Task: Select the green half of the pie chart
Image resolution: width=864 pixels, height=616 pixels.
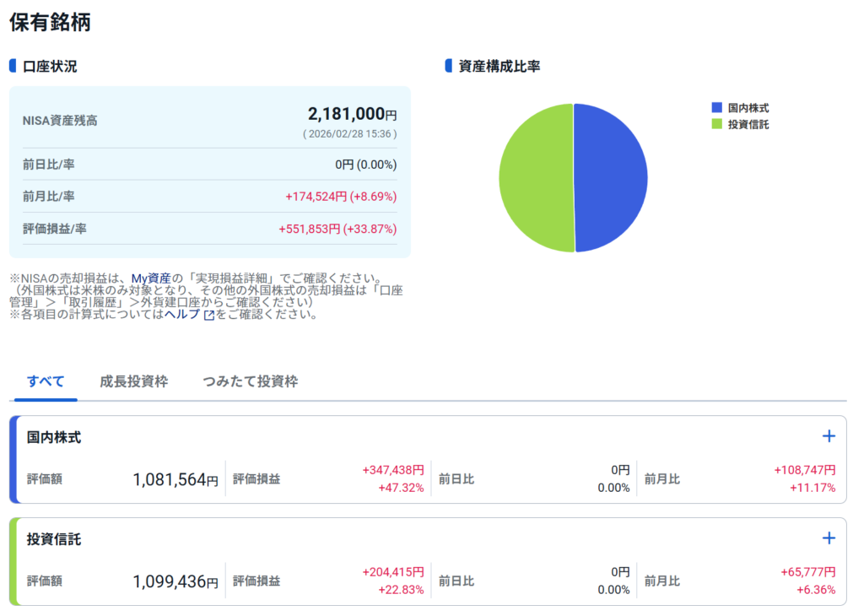Action: coord(536,177)
